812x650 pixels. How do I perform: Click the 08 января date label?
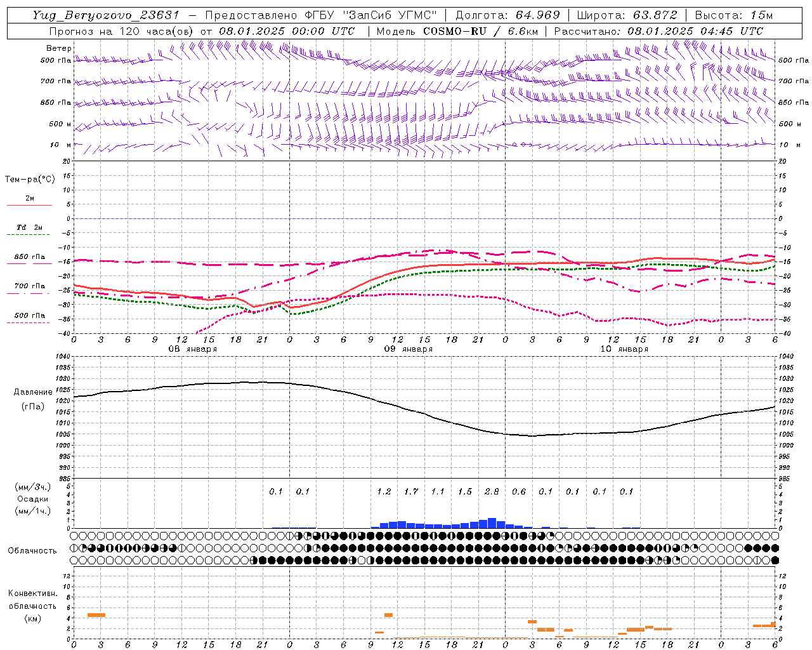click(x=192, y=349)
